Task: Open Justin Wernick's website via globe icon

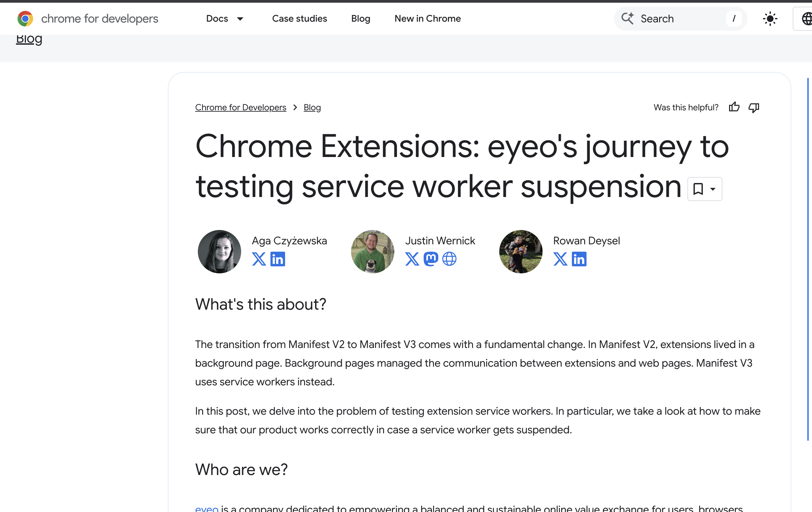Action: coord(450,259)
